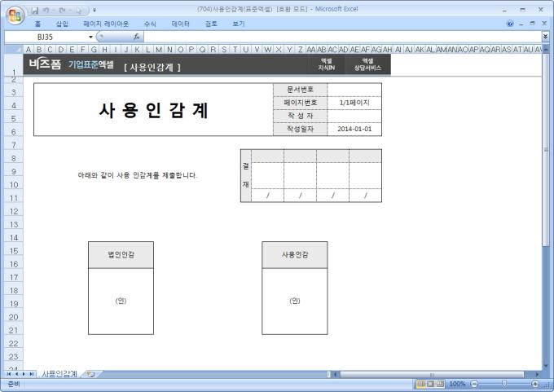Click the Save icon in Quick Access Toolbar

tap(34, 11)
